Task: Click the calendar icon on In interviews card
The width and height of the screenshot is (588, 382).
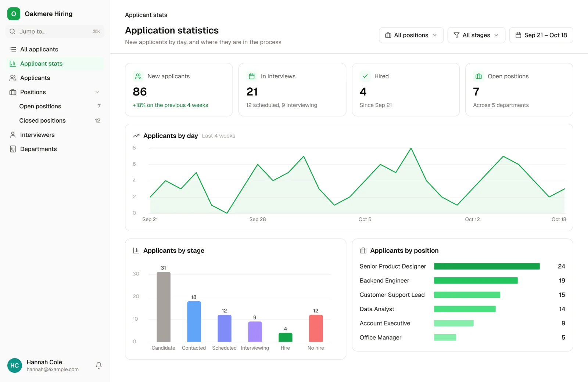Action: pos(252,76)
